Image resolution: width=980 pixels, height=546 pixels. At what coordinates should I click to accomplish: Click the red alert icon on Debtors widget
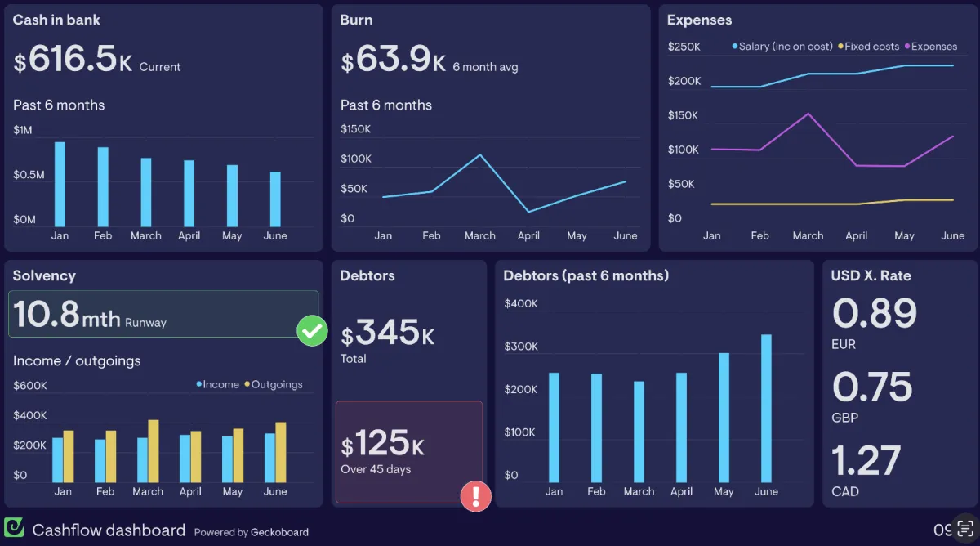(476, 496)
